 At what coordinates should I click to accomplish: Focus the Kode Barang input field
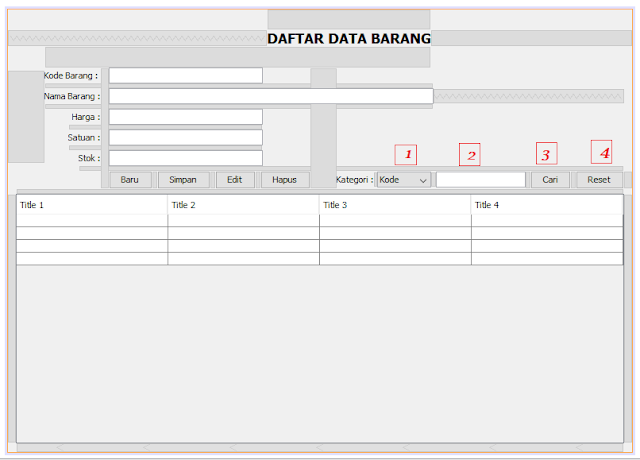tap(186, 76)
